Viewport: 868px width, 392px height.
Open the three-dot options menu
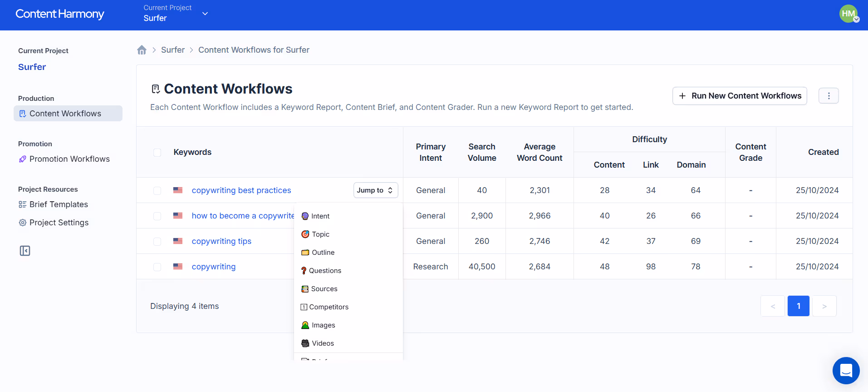tap(829, 96)
